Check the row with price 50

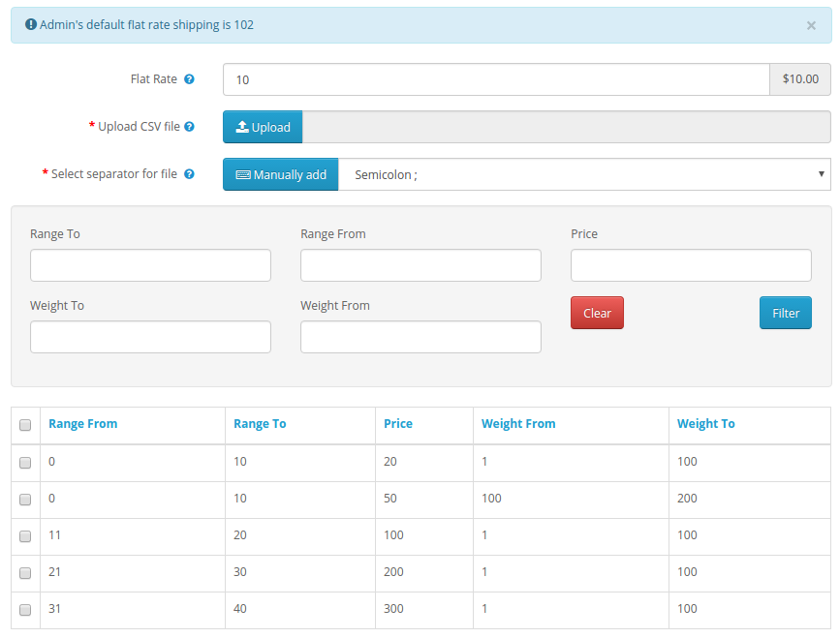coord(25,500)
